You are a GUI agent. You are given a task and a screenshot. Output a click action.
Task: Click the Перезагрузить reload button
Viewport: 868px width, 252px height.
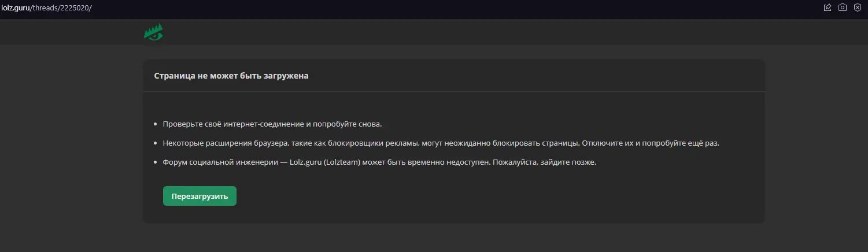200,196
